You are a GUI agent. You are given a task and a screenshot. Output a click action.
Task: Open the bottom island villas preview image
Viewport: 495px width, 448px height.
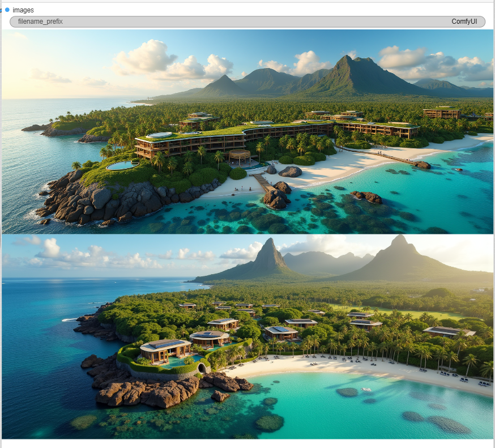(x=247, y=336)
